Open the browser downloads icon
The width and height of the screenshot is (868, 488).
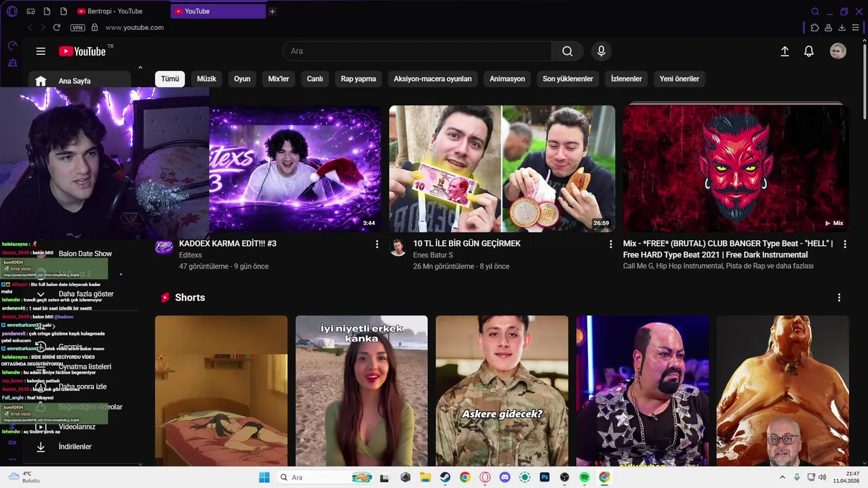click(x=842, y=28)
